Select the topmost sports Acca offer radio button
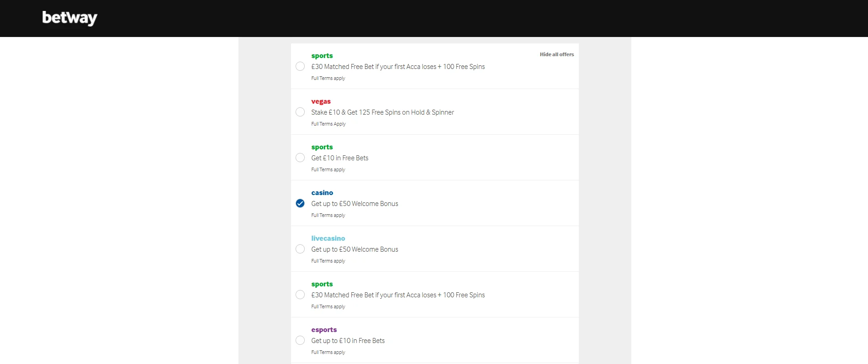Image resolution: width=868 pixels, height=364 pixels. pyautogui.click(x=300, y=66)
